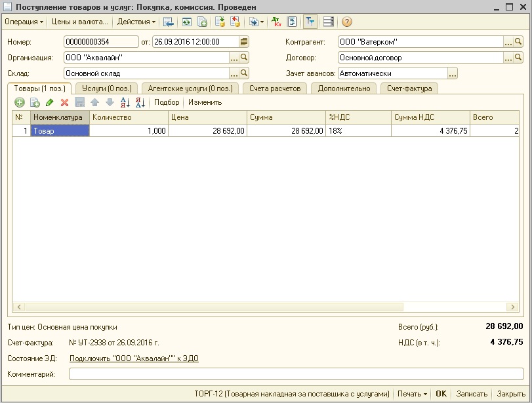Click the copy row icon
The height and width of the screenshot is (403, 532).
[x=35, y=102]
